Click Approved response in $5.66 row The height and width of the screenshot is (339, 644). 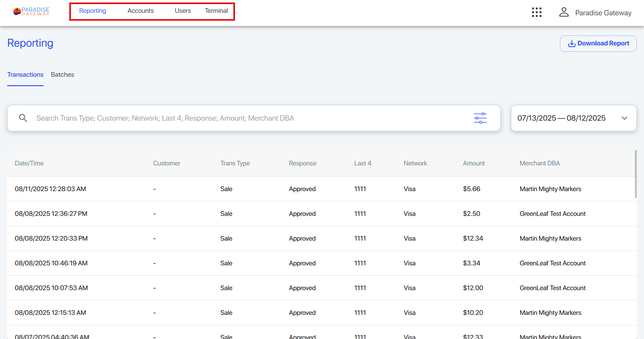[302, 189]
